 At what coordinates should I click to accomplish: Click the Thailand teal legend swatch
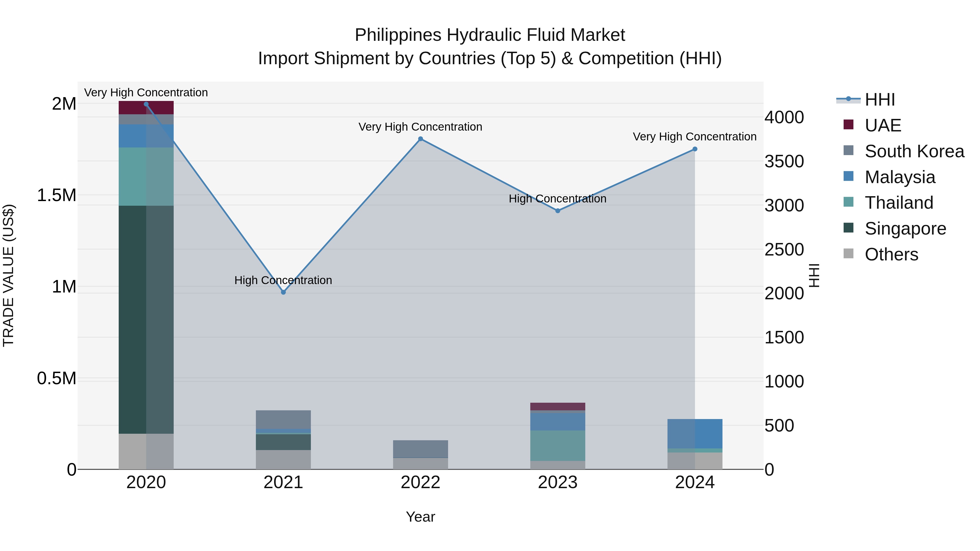point(848,202)
